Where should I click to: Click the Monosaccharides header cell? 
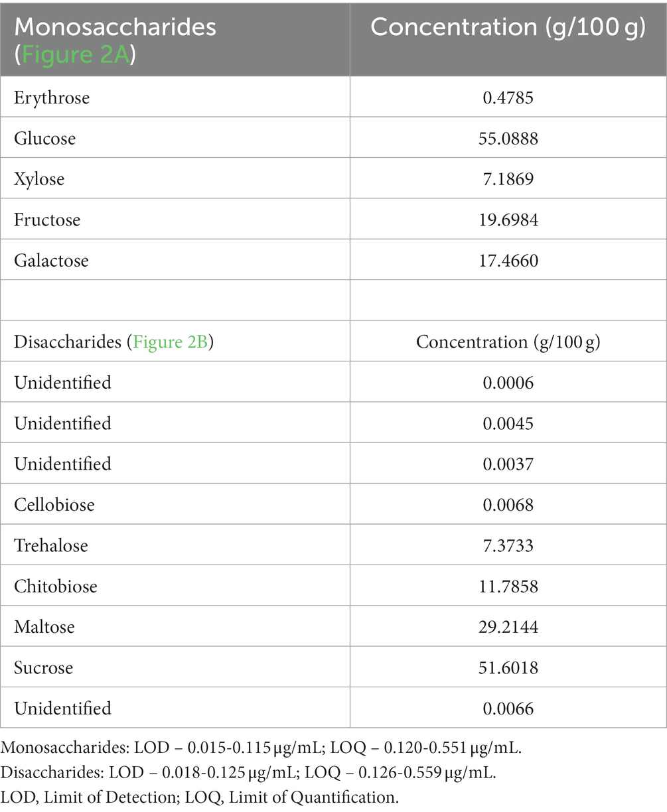(x=175, y=38)
